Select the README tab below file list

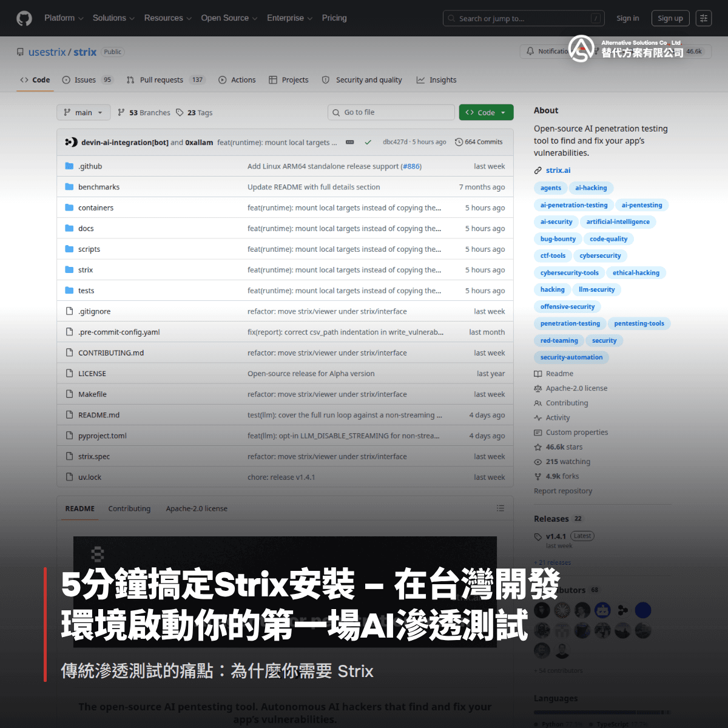click(80, 508)
